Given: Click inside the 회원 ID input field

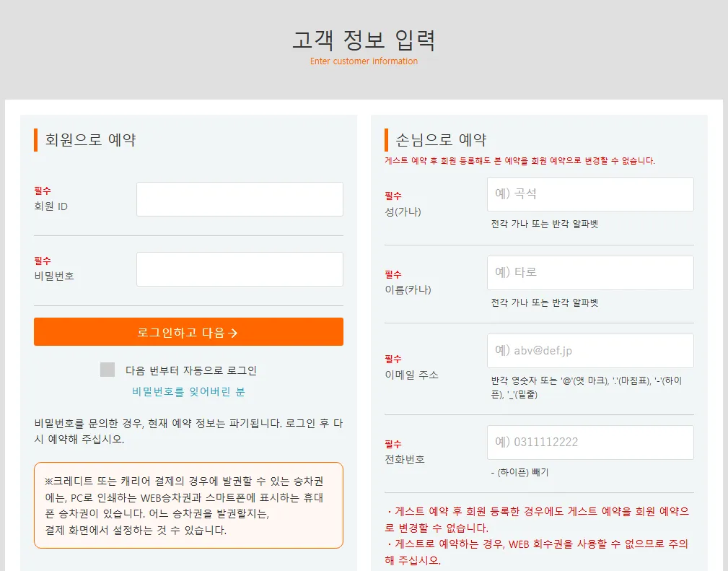Looking at the screenshot, I should click(239, 199).
